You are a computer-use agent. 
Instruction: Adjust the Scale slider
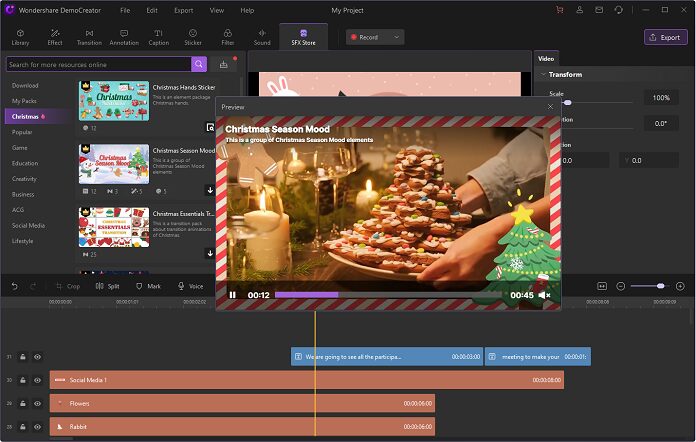tap(567, 103)
